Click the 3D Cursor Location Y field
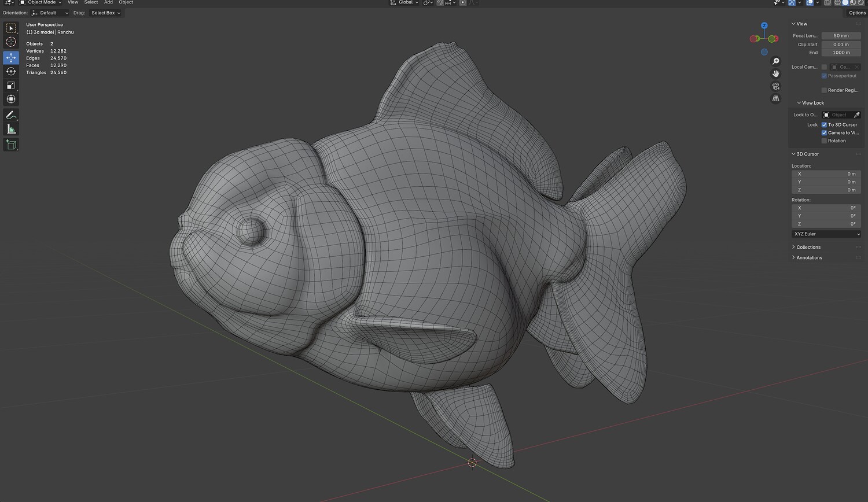This screenshot has width=868, height=502. 826,182
